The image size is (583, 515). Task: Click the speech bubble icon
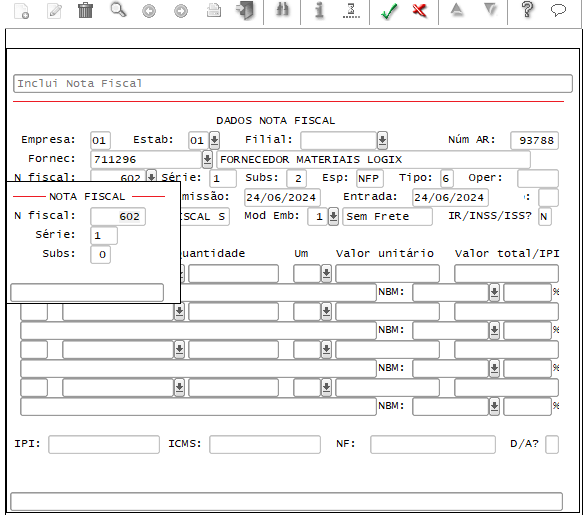coord(558,10)
